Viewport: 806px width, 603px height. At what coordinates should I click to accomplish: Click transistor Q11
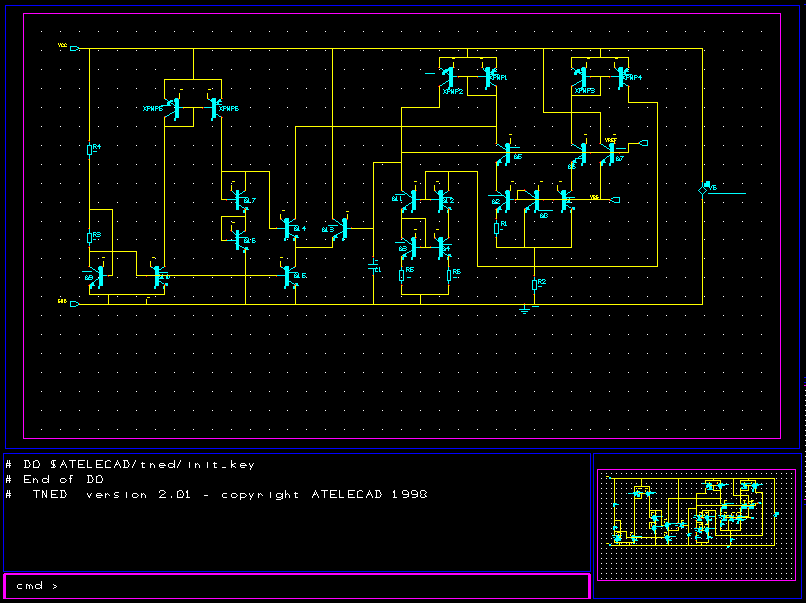pyautogui.click(x=413, y=199)
